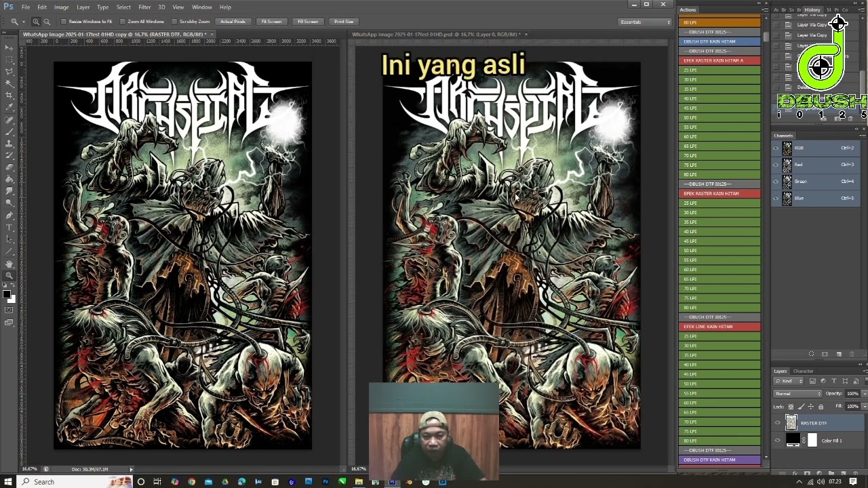
Task: Click the Color Fill 1 layer mask thumbnail
Action: [x=812, y=441]
